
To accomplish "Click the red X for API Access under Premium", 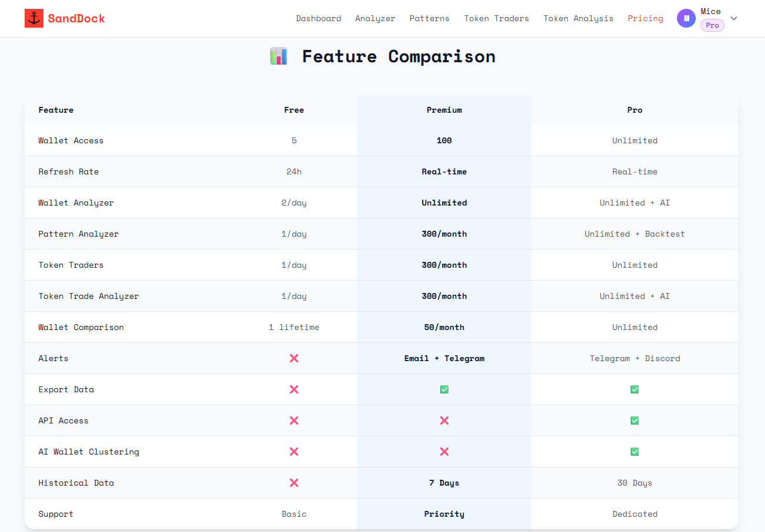I will 444,420.
